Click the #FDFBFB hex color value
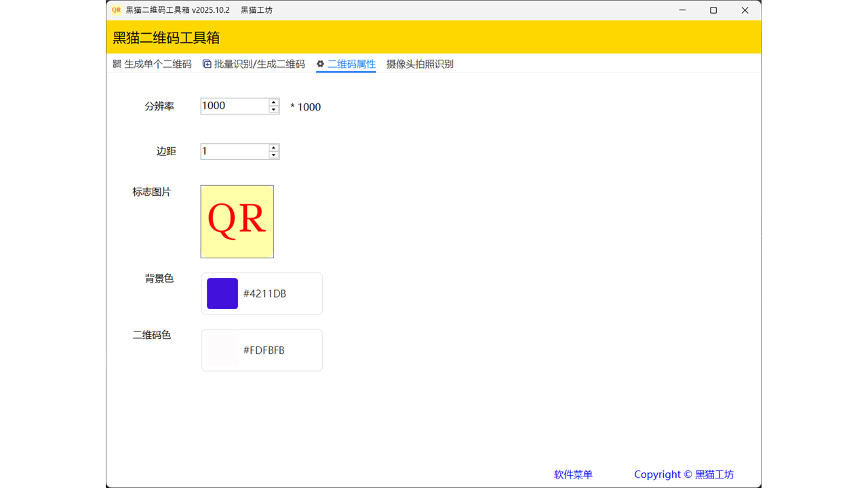This screenshot has width=868, height=488. (264, 350)
